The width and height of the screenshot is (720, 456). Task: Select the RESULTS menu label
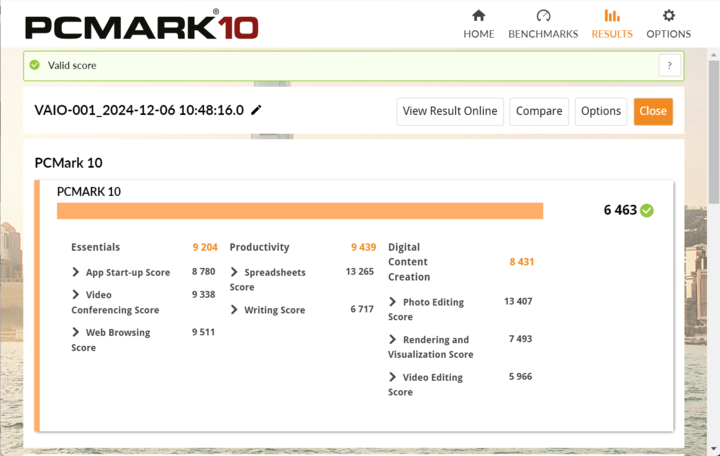[612, 34]
